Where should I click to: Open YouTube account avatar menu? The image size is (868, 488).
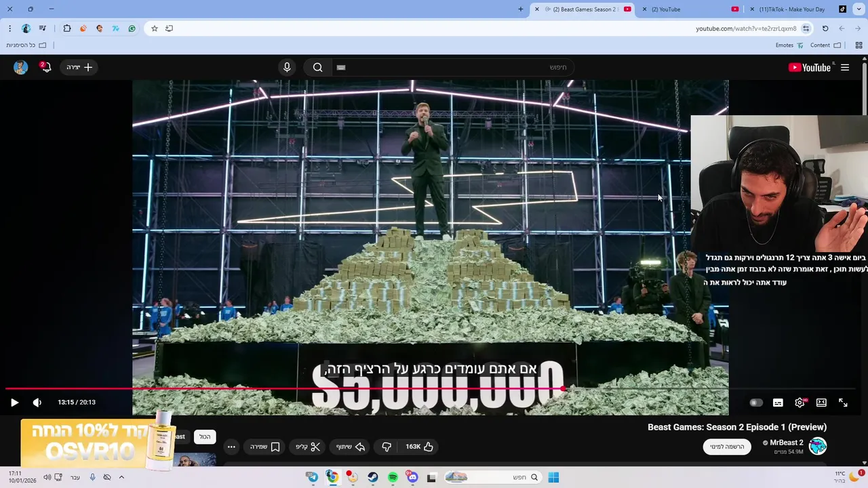point(20,67)
